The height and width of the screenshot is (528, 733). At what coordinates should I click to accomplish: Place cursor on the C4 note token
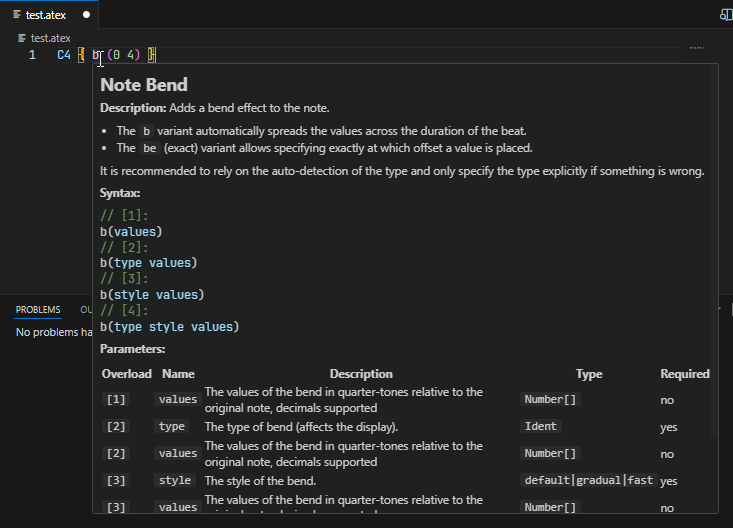(x=64, y=55)
